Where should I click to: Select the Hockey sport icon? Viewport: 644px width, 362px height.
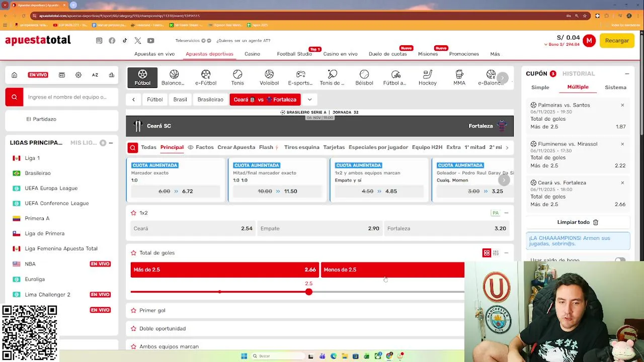428,77
